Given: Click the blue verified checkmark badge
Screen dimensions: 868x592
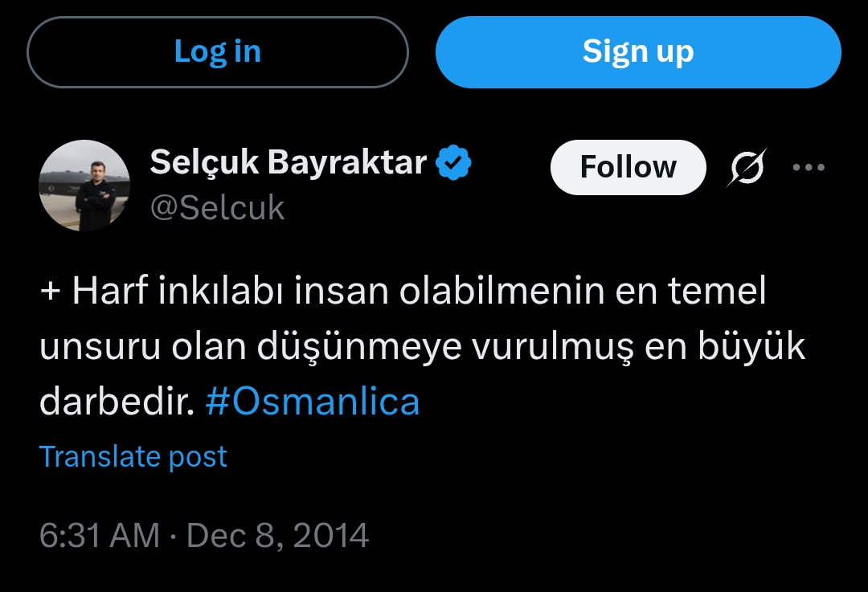Looking at the screenshot, I should (x=453, y=162).
